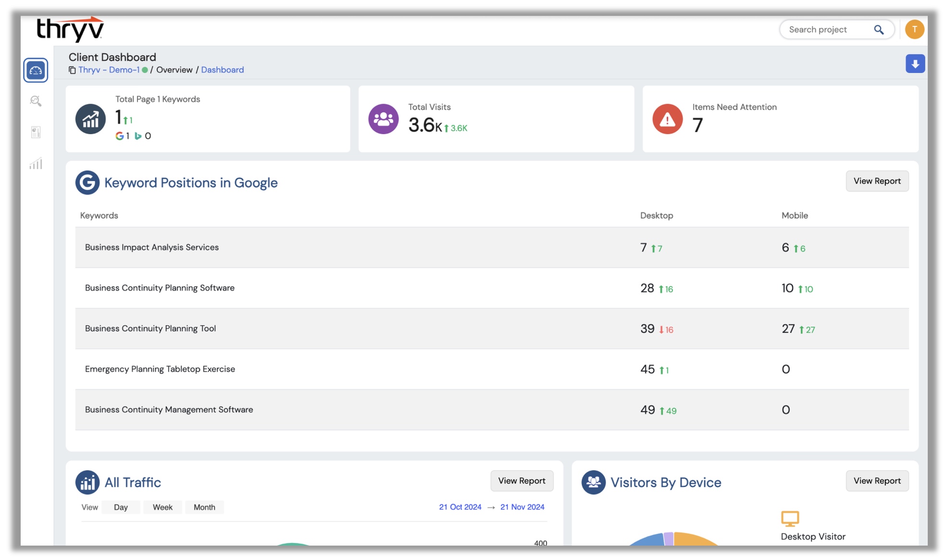Click the Thryv logo
The height and width of the screenshot is (560, 946).
(x=70, y=29)
